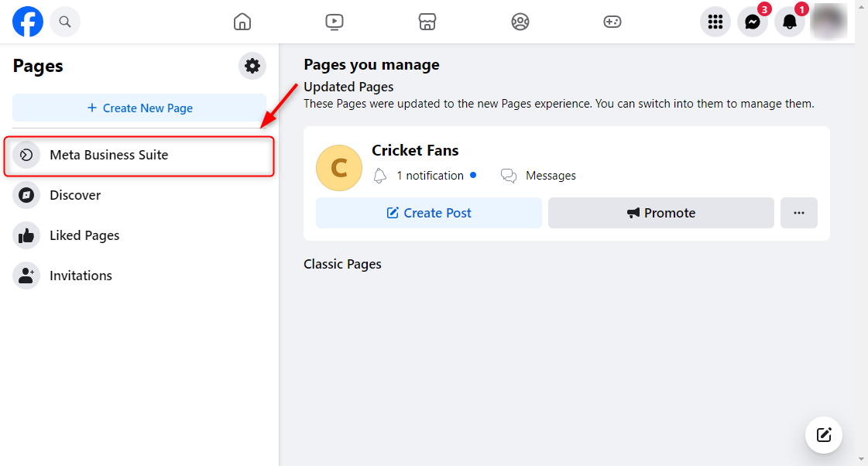Click the Invitations person icon

coord(26,276)
